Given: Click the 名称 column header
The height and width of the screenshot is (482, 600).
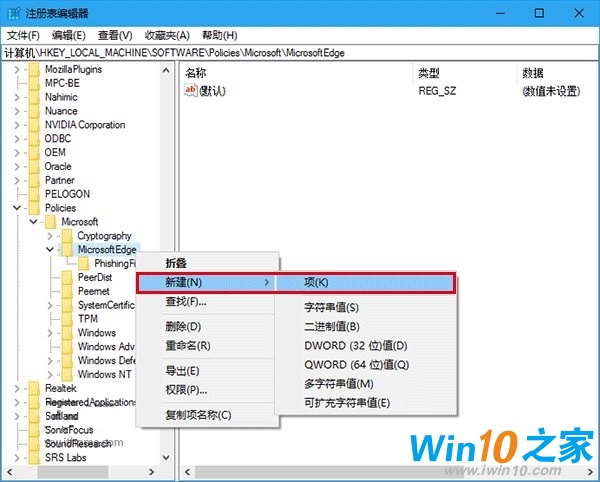Looking at the screenshot, I should point(196,73).
